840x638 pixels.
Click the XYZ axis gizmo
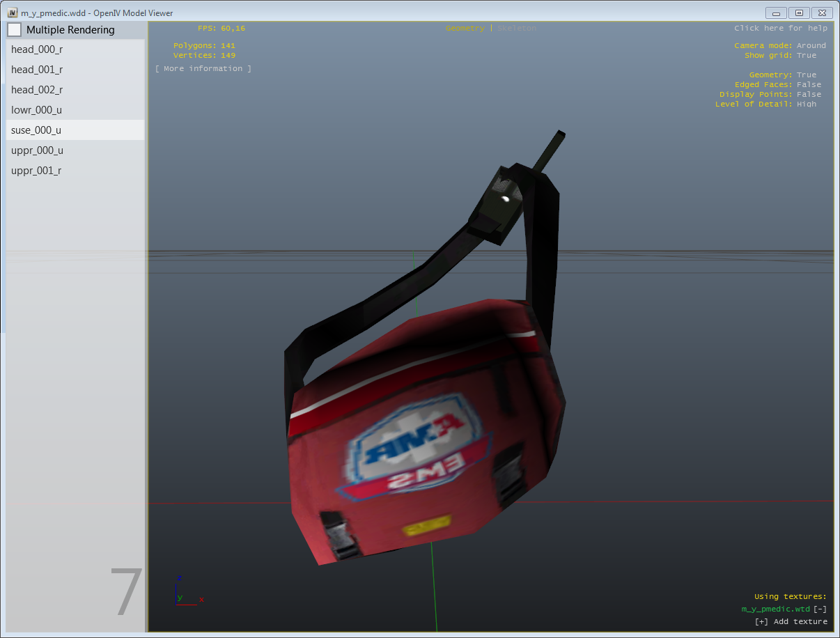click(x=185, y=593)
